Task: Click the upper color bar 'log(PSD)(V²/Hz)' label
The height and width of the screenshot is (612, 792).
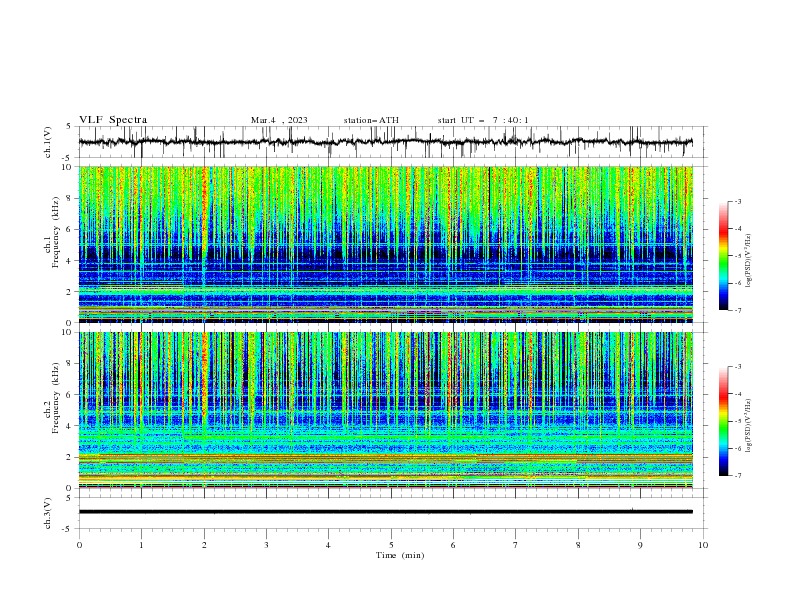Action: [x=748, y=260]
